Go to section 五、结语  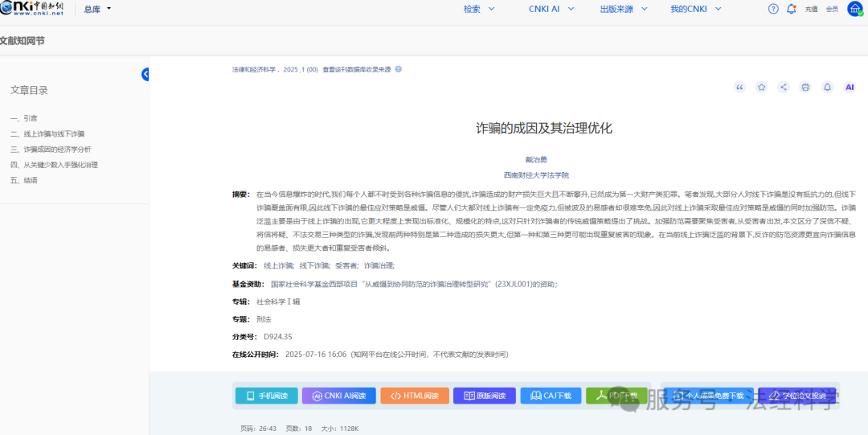click(24, 180)
